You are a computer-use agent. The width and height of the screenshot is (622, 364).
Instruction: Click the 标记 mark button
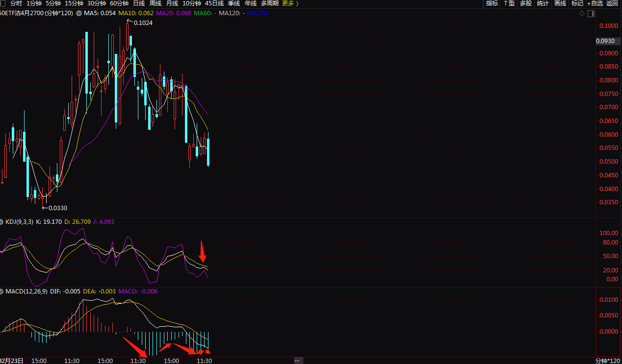click(577, 3)
